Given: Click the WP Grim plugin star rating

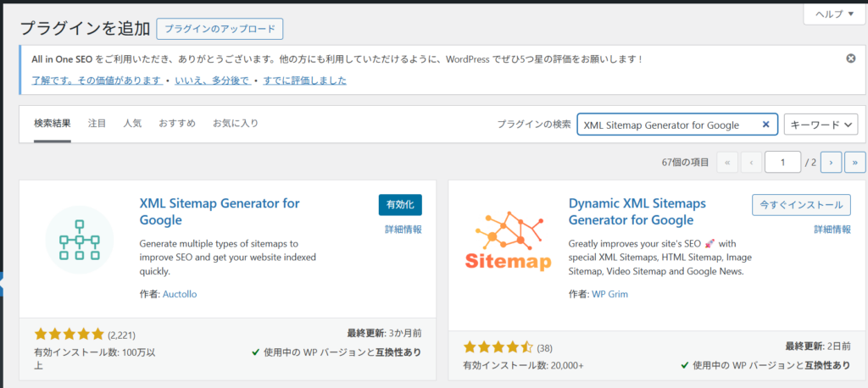Looking at the screenshot, I should click(x=498, y=347).
